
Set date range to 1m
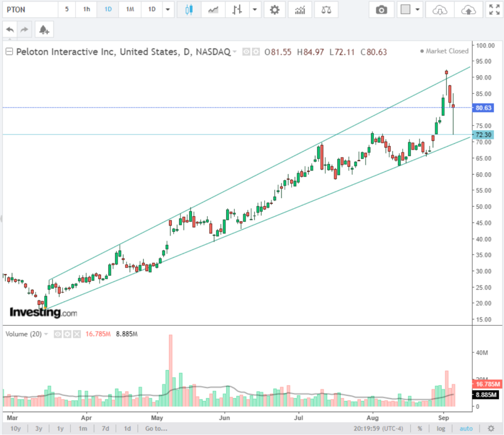[83, 428]
